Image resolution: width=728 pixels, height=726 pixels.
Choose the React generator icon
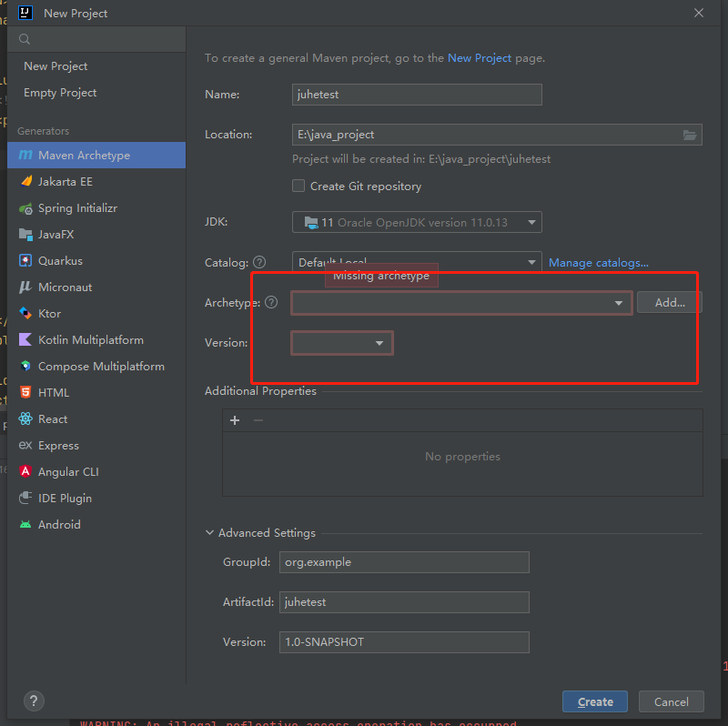25,418
